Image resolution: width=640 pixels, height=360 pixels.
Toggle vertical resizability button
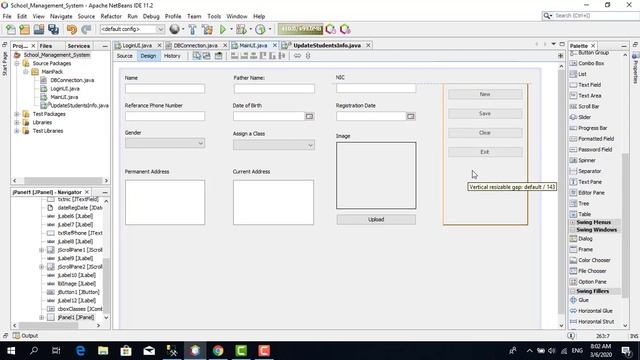coord(308,56)
